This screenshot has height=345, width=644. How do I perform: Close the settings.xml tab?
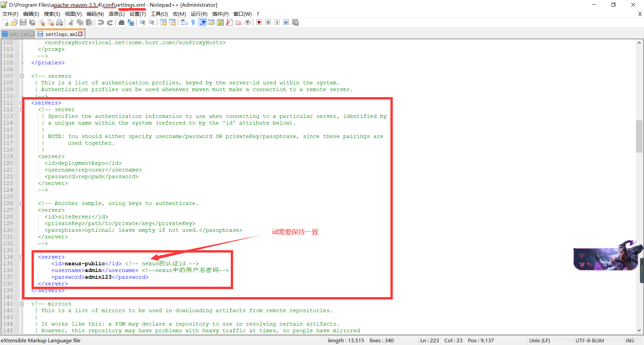point(80,33)
